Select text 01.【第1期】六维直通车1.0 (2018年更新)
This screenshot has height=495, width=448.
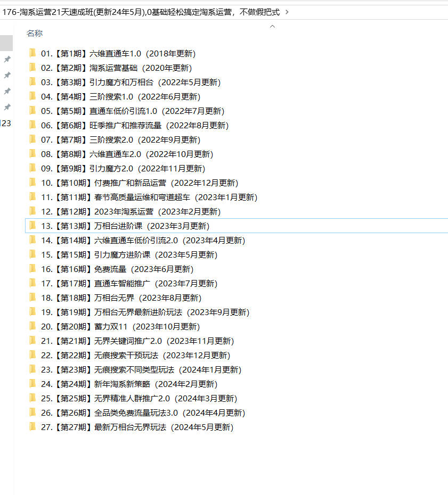click(x=118, y=54)
